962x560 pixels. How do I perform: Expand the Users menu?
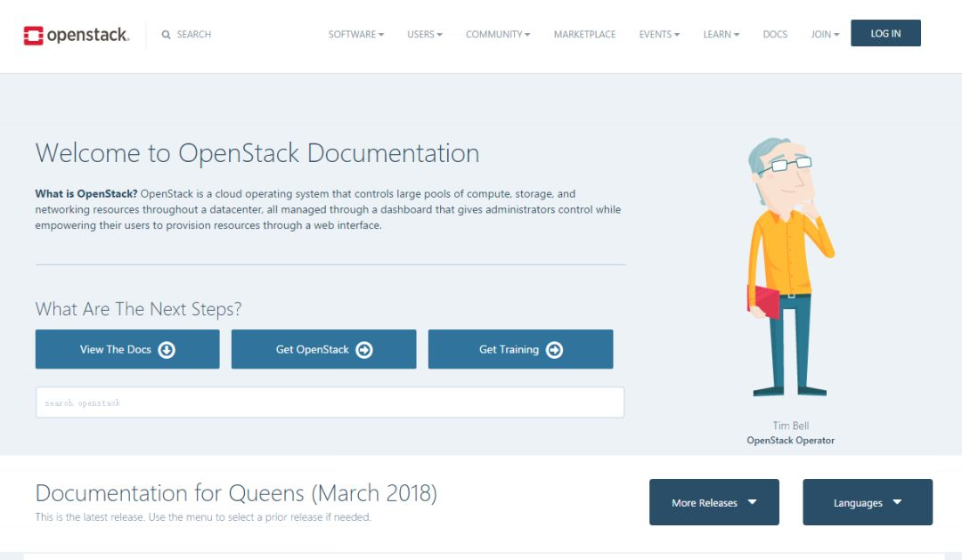[424, 35]
